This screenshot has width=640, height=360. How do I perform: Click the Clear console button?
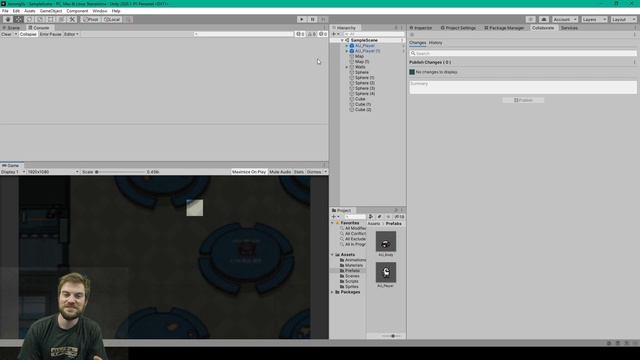tap(6, 34)
